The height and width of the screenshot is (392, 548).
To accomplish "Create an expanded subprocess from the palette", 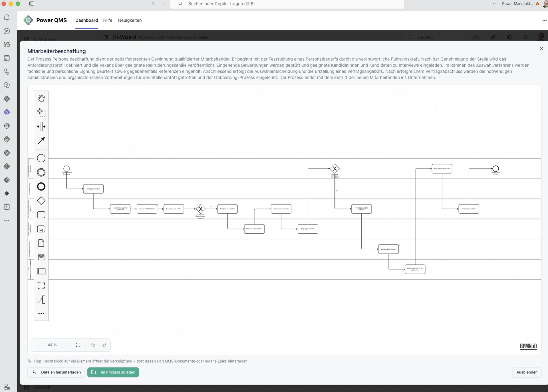I will coord(41,229).
